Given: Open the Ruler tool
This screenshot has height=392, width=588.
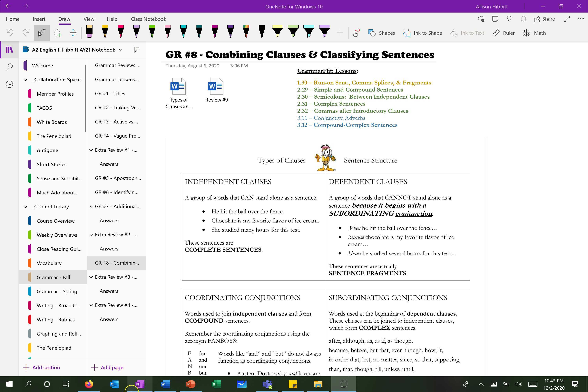Looking at the screenshot, I should pos(503,33).
